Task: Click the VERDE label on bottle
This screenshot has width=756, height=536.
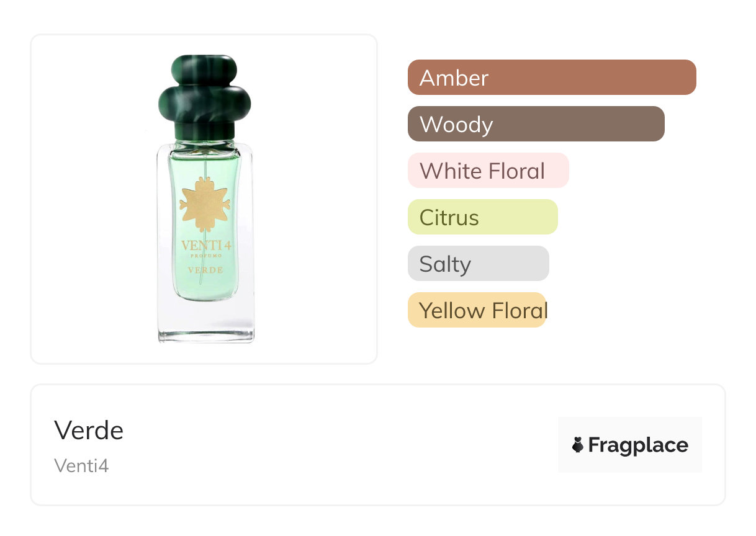Action: click(x=205, y=270)
